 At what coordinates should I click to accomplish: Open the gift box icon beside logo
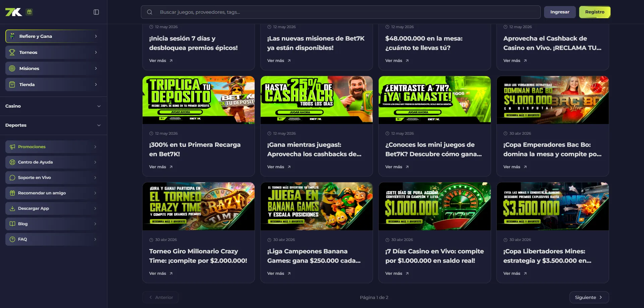tap(29, 12)
